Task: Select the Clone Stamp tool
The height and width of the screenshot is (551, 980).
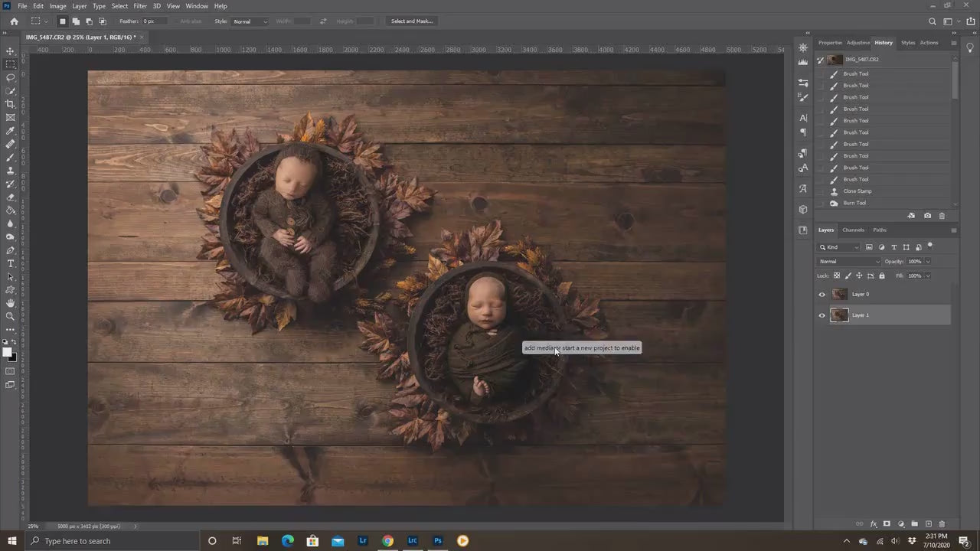Action: [10, 170]
